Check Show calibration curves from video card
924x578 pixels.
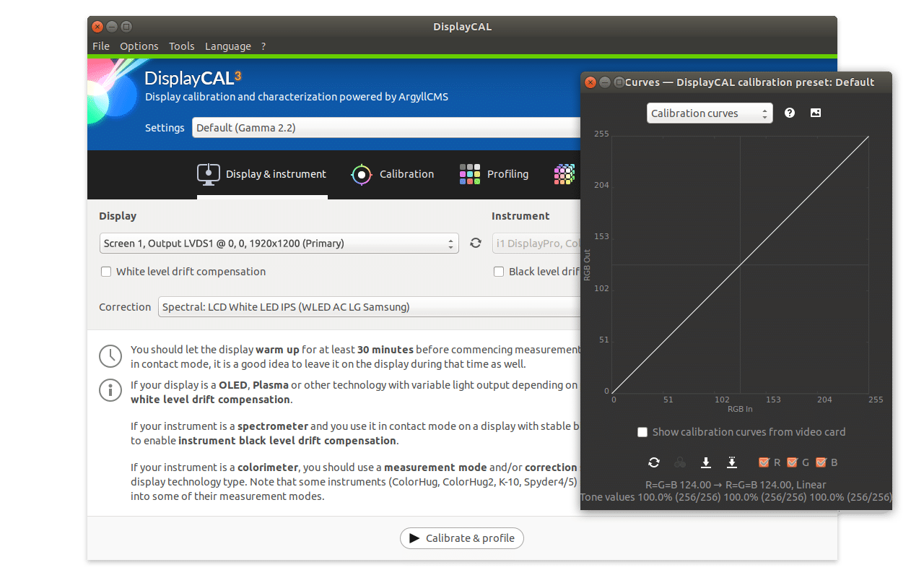pos(642,432)
